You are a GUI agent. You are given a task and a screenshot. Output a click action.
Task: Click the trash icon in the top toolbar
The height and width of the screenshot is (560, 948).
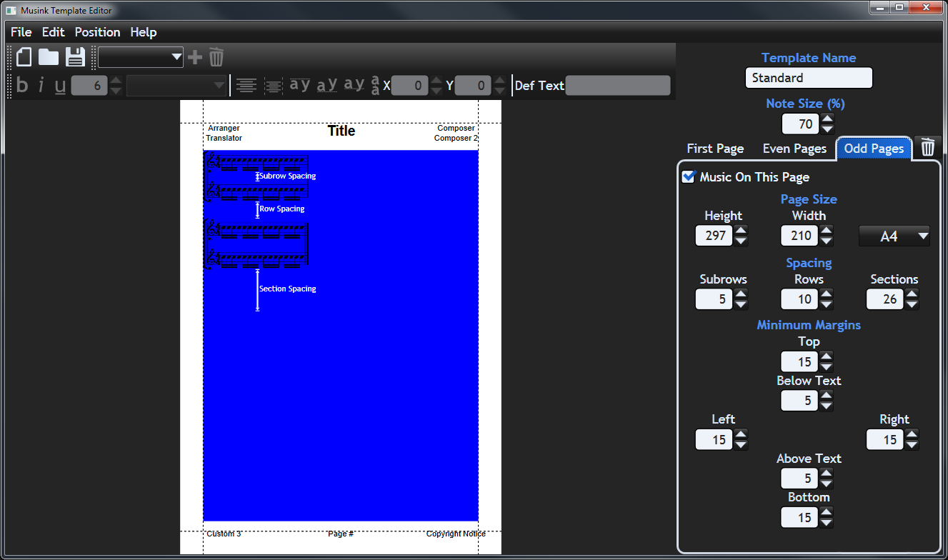(x=216, y=57)
